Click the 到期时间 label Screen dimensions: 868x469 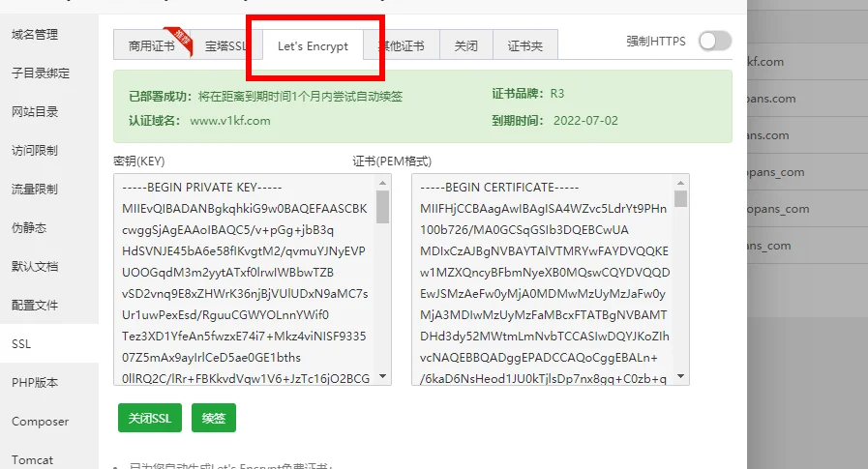click(518, 121)
